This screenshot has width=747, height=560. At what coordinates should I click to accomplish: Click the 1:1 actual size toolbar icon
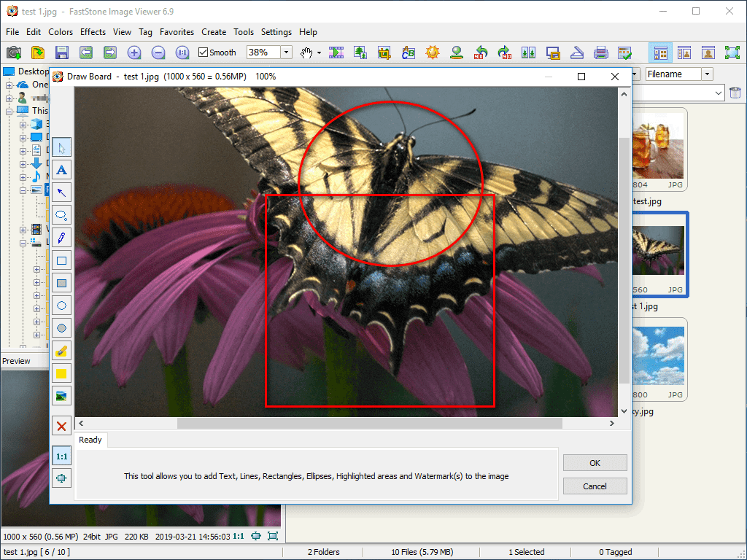pyautogui.click(x=182, y=52)
